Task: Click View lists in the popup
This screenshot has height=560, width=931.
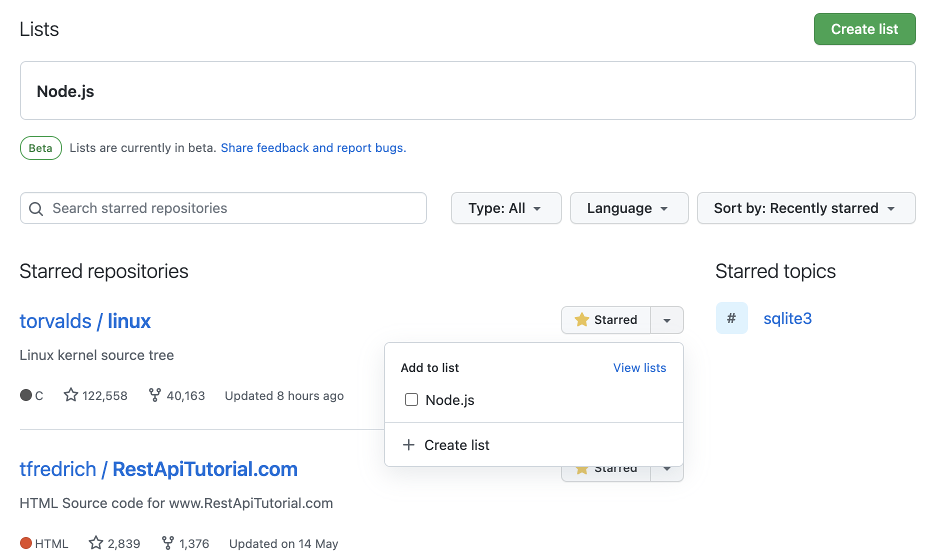Action: [639, 368]
